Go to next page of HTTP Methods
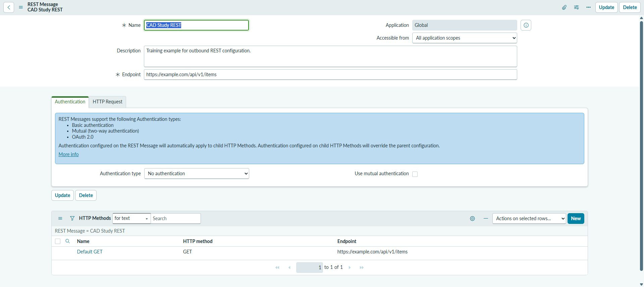644x287 pixels. click(x=350, y=268)
